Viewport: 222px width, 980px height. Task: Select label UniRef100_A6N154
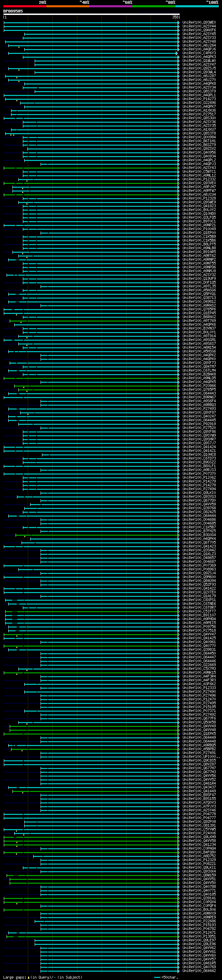(x=199, y=348)
